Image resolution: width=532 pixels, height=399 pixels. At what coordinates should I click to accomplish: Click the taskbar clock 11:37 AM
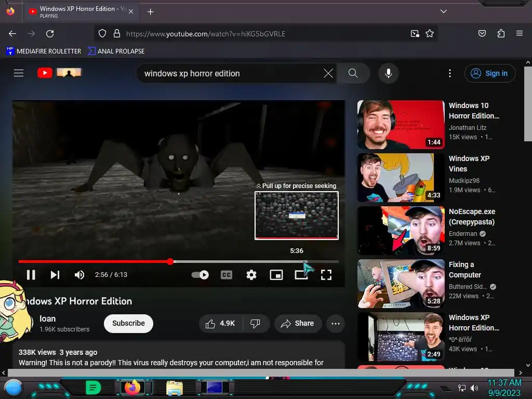tap(504, 383)
